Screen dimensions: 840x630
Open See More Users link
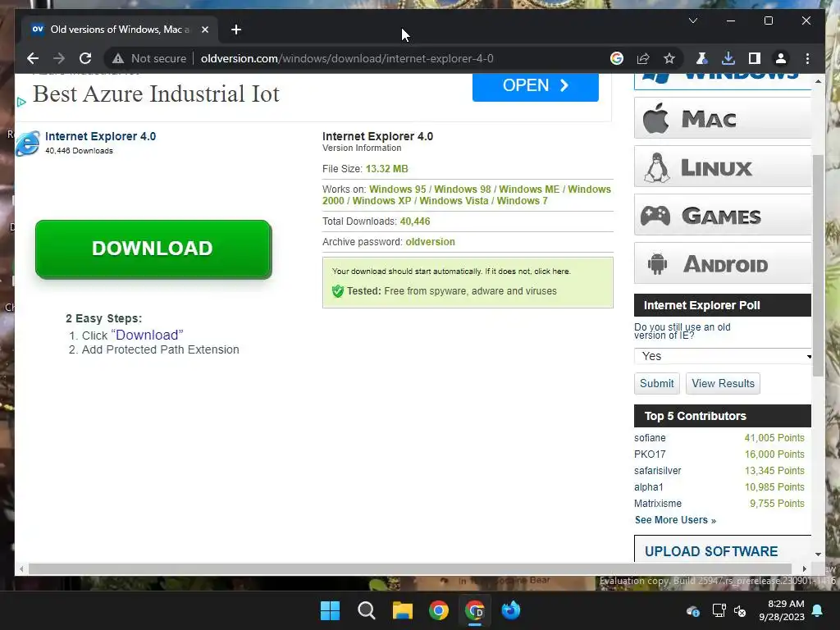[x=675, y=520]
